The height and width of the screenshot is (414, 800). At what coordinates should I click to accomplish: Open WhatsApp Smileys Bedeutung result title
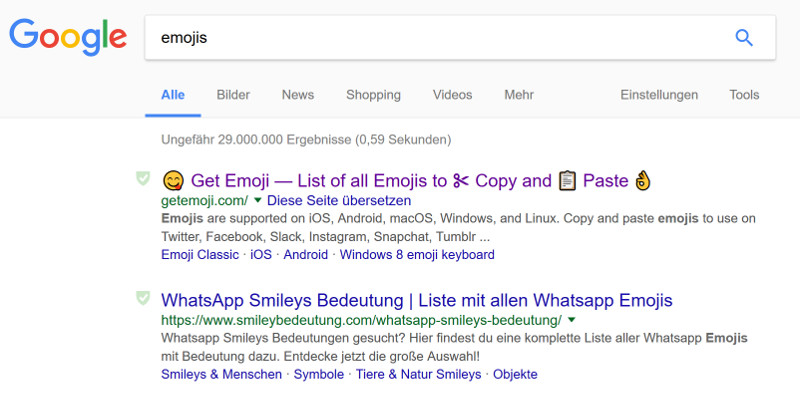pyautogui.click(x=417, y=300)
